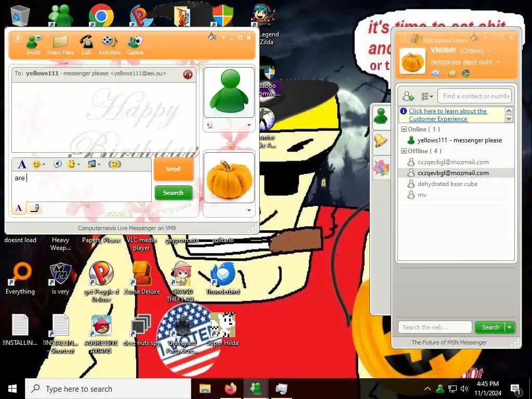Click the voice clip speaker icon

point(58,164)
